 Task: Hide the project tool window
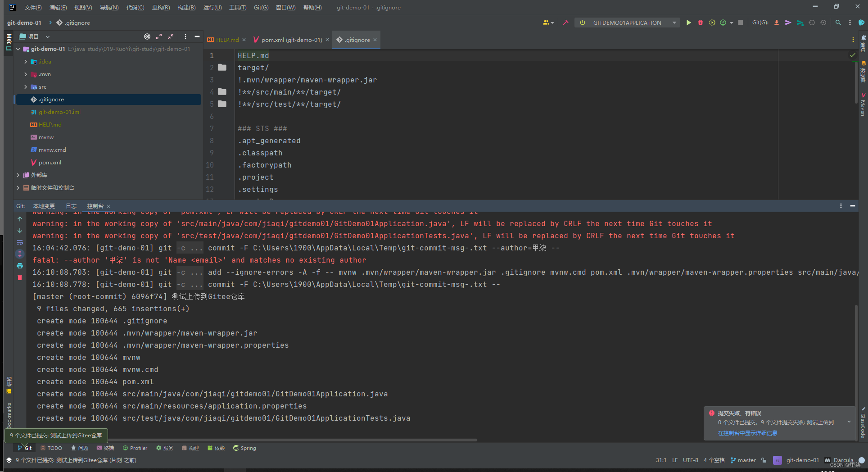(197, 36)
